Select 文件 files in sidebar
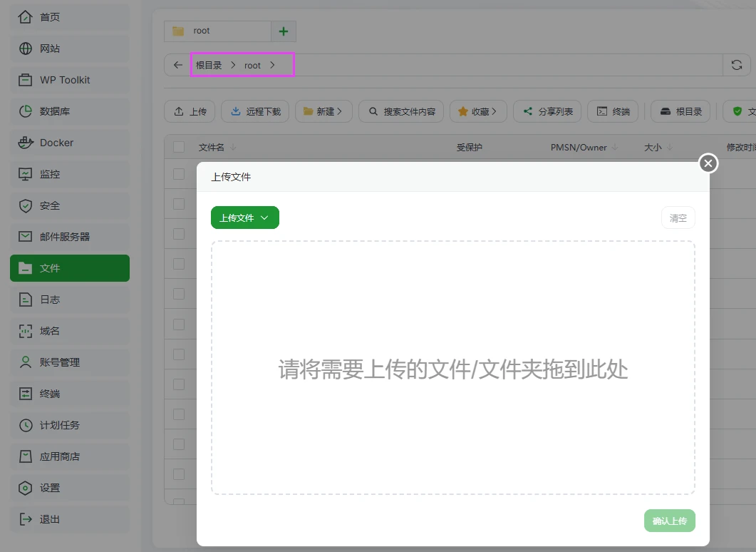The image size is (756, 552). (69, 268)
